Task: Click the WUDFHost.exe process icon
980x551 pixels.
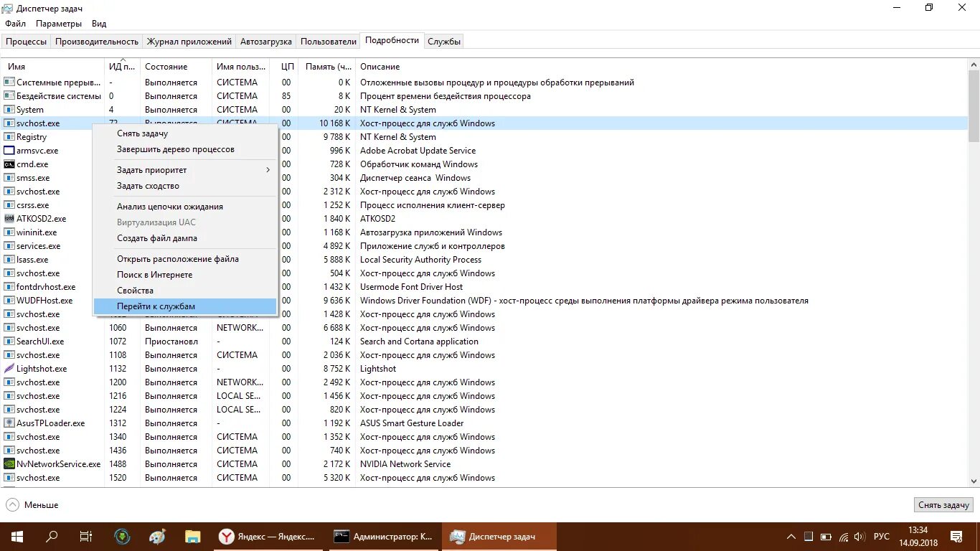Action: tap(9, 301)
